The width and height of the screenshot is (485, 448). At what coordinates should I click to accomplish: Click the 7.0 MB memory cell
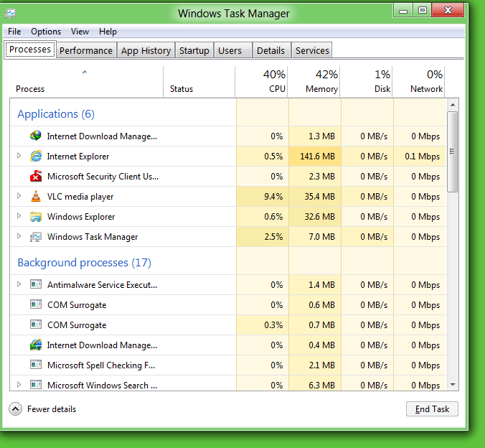314,236
